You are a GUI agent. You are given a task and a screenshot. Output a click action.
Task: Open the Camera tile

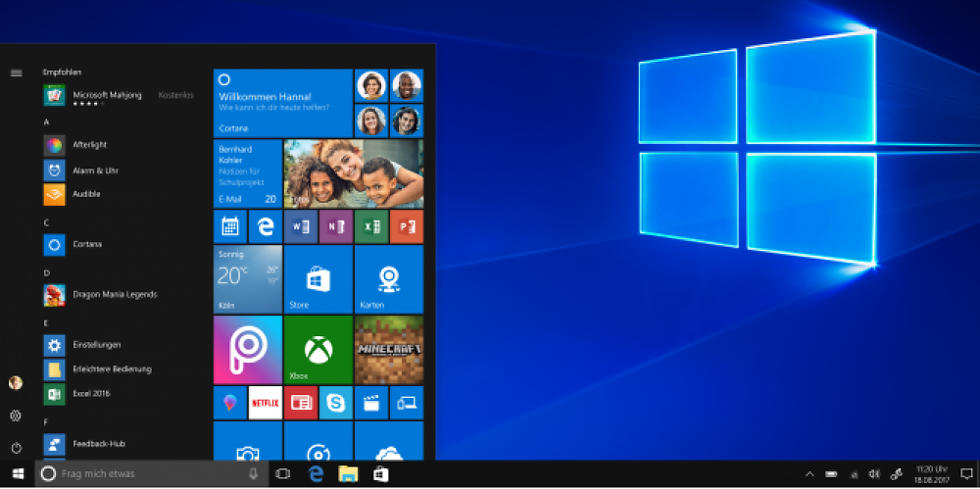click(248, 441)
